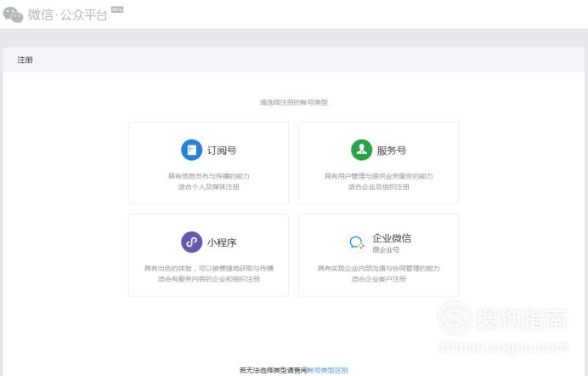Click 具有实现企业内部沟通与协同管理的能力 description
The image size is (588, 376).
[378, 268]
